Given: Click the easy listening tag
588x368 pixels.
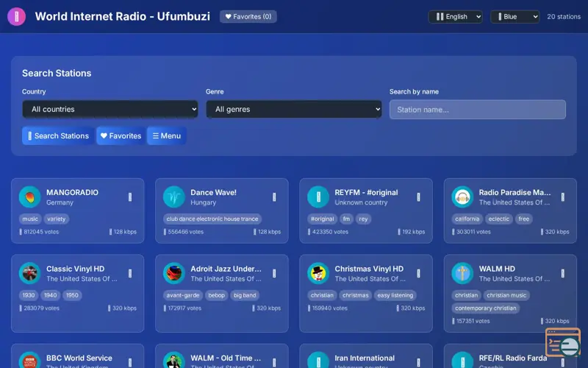Looking at the screenshot, I should coord(395,295).
